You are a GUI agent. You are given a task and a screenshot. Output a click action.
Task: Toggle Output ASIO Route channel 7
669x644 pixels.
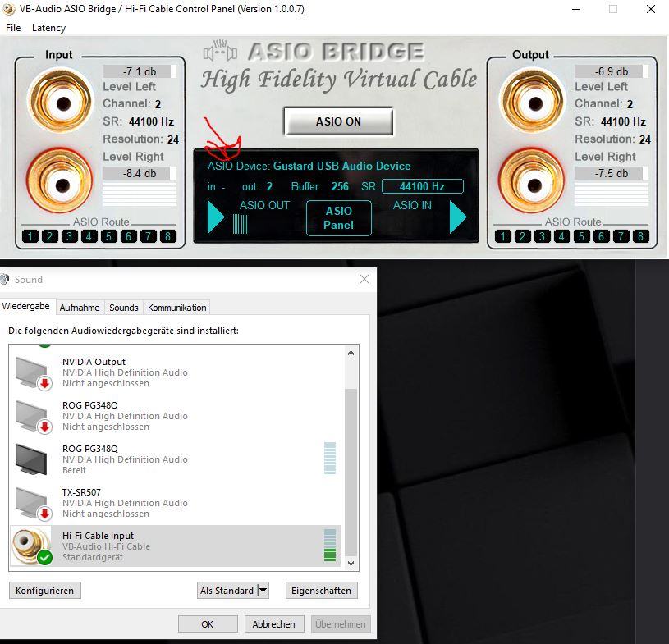(621, 236)
